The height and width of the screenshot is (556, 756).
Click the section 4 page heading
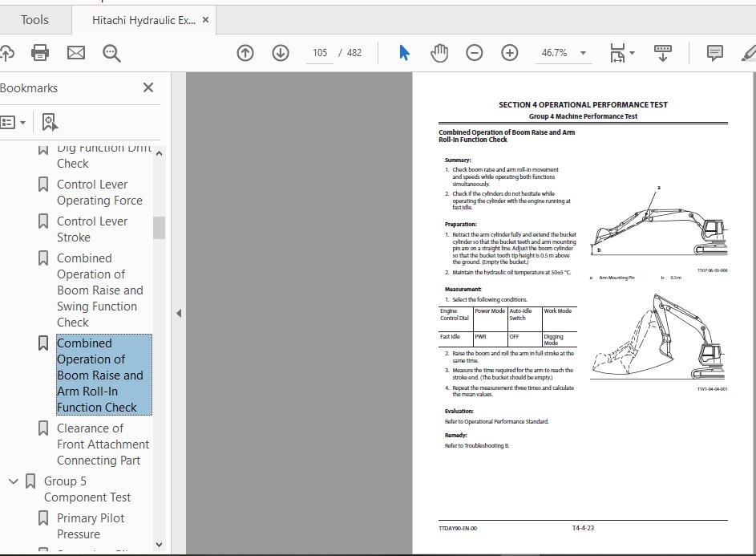(x=583, y=105)
